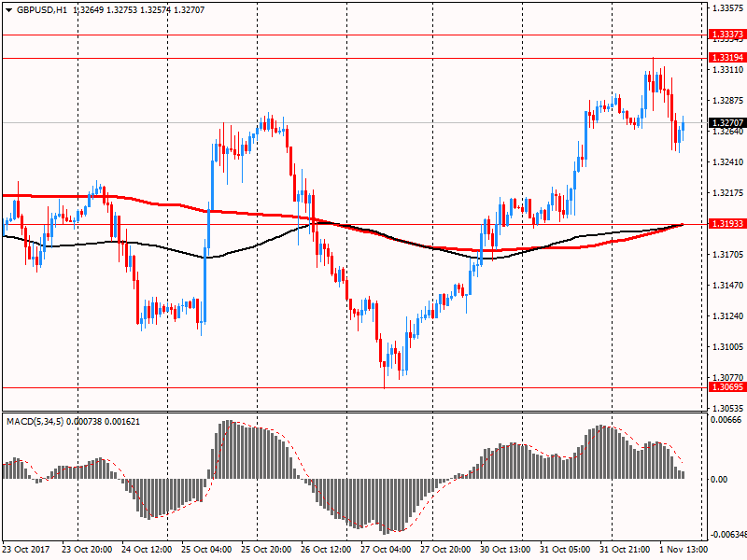Click the 1.31240 price scale value
The height and width of the screenshot is (560, 747).
[727, 316]
